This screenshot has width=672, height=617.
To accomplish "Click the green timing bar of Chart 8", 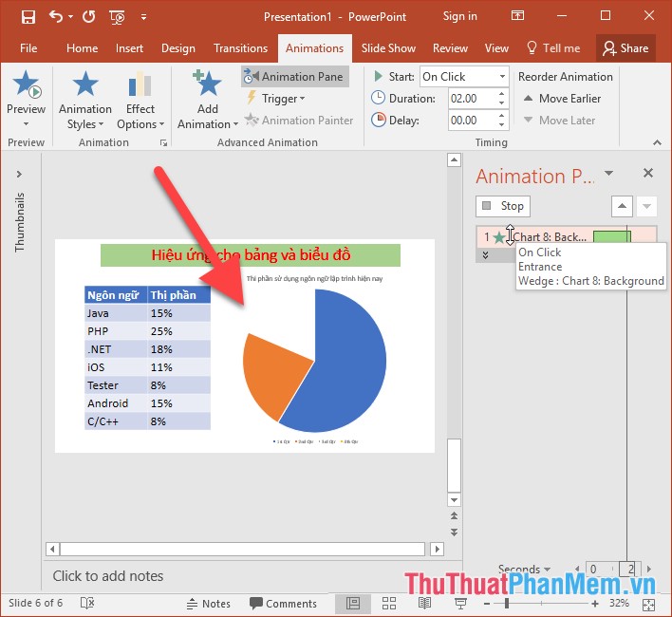I will (x=611, y=236).
